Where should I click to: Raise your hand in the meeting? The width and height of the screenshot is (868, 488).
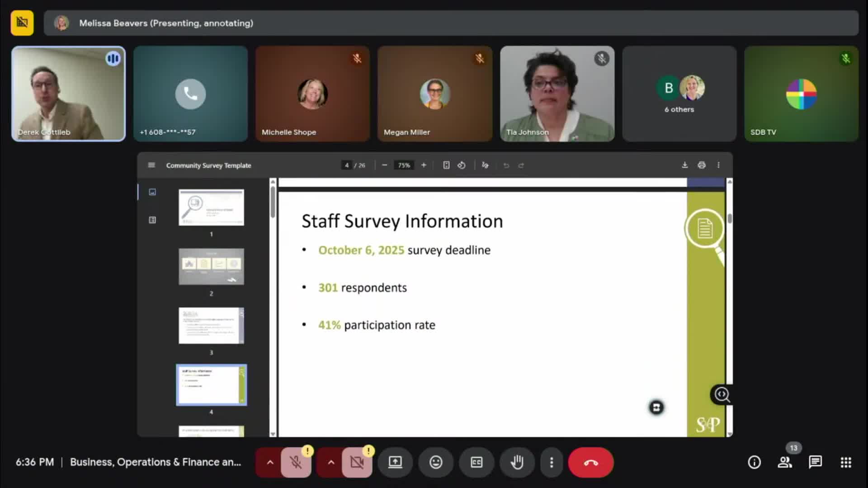(x=517, y=462)
